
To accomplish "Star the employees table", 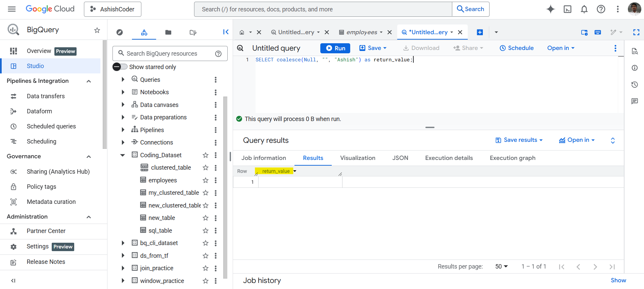I will tap(205, 180).
